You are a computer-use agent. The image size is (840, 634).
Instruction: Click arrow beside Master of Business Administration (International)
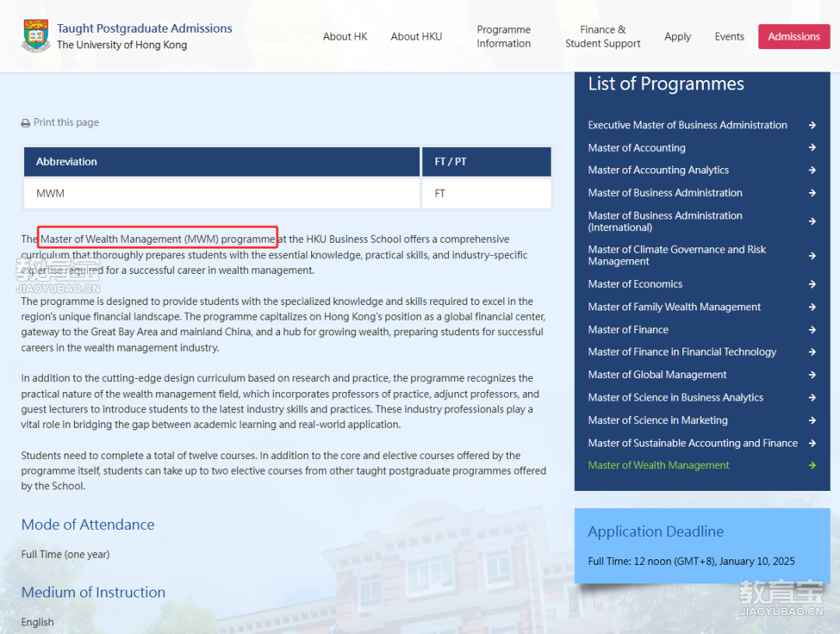(x=812, y=222)
